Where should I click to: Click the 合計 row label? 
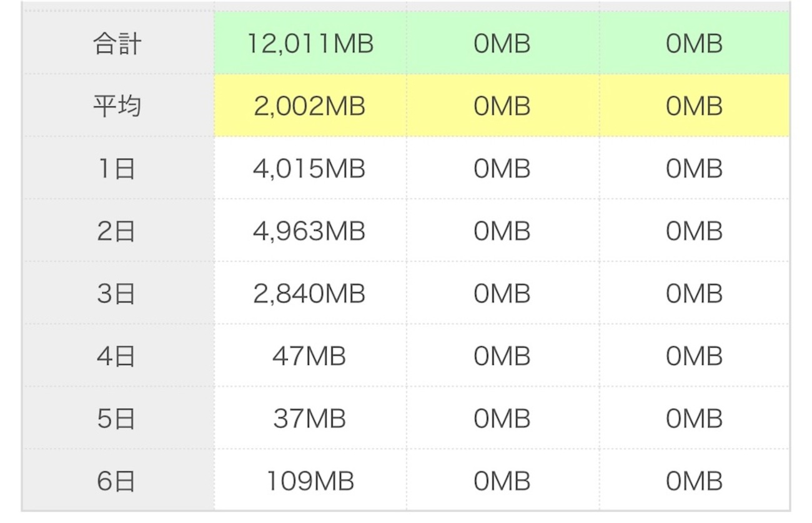click(117, 44)
